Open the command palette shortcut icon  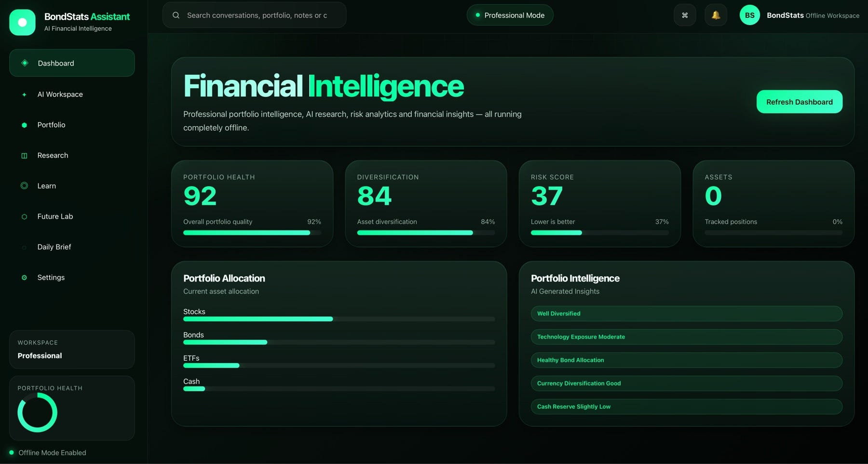pos(685,15)
